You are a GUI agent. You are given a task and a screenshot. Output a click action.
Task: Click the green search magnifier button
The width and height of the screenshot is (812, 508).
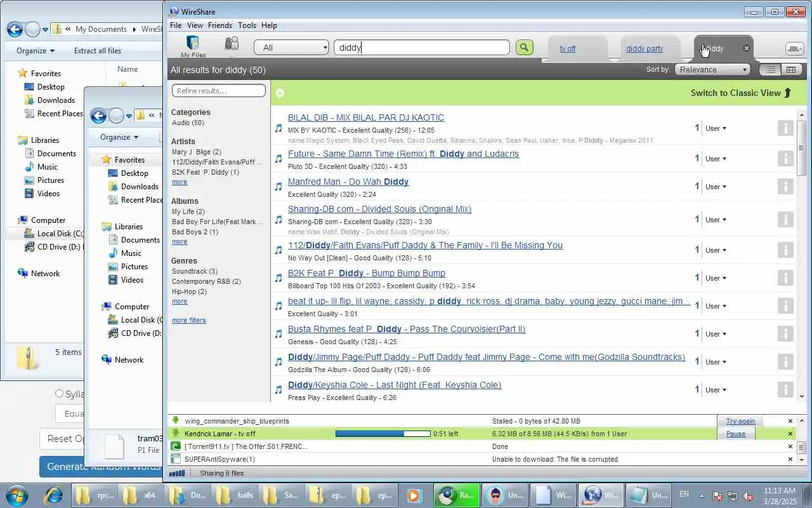pyautogui.click(x=524, y=48)
